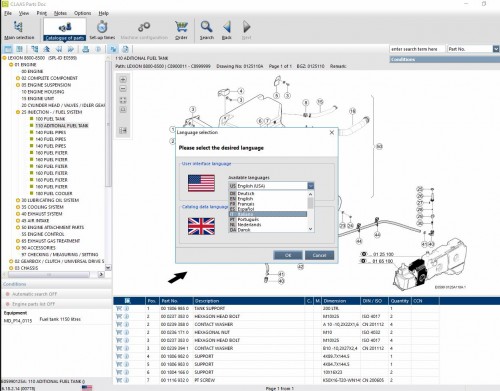The image size is (500, 391).
Task: Close the Language selection dialog
Action: 332,132
